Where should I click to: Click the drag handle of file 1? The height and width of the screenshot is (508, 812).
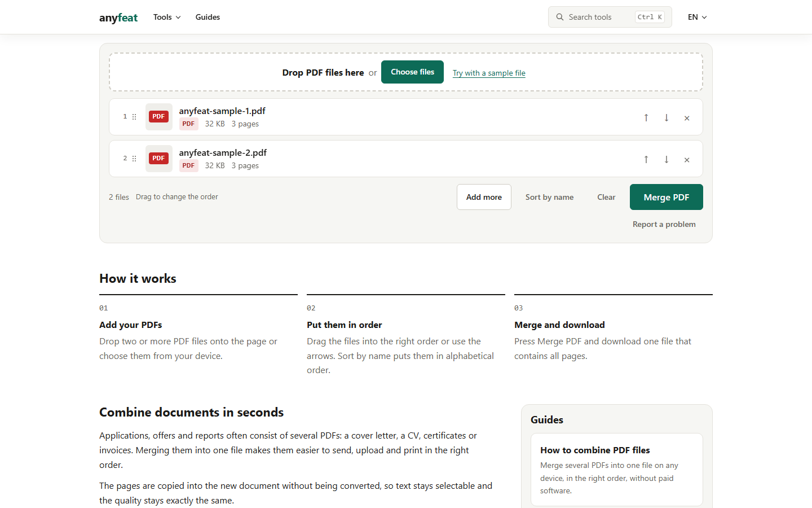click(134, 117)
